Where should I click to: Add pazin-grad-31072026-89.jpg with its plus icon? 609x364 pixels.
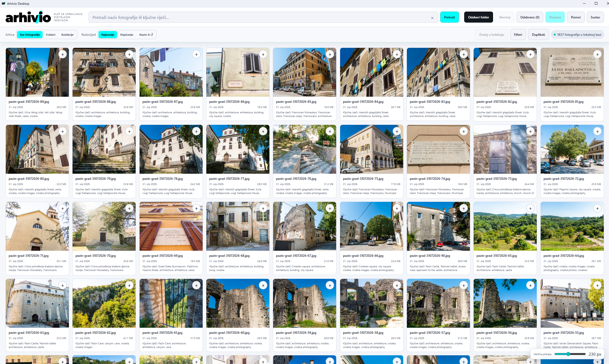[63, 54]
